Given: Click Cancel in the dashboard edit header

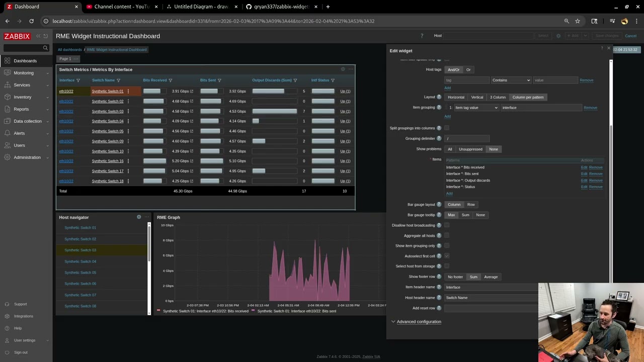Looking at the screenshot, I should coord(630,36).
